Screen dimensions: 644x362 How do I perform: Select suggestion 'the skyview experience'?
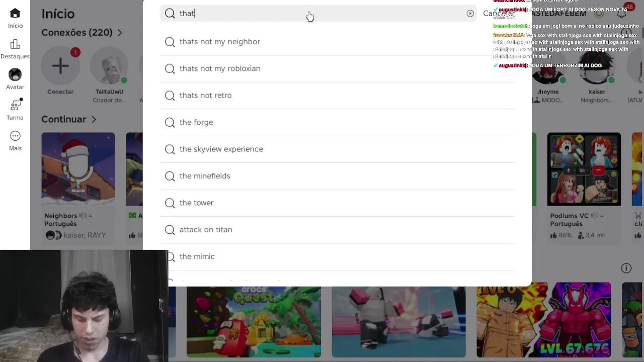[x=337, y=149]
